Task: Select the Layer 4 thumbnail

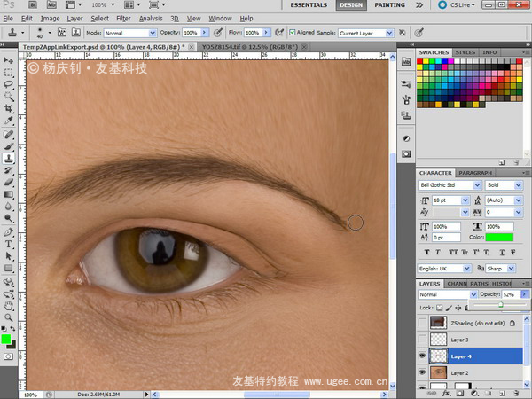Action: 438,356
